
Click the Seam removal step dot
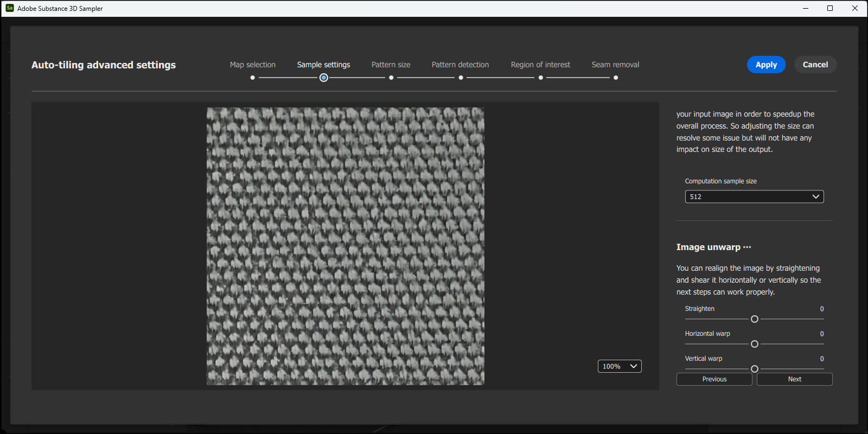pos(616,78)
